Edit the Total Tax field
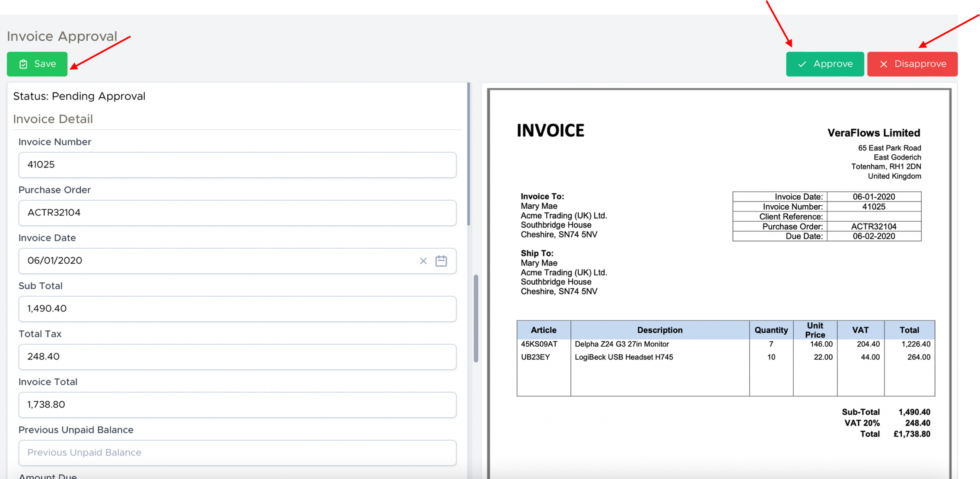 tap(237, 357)
